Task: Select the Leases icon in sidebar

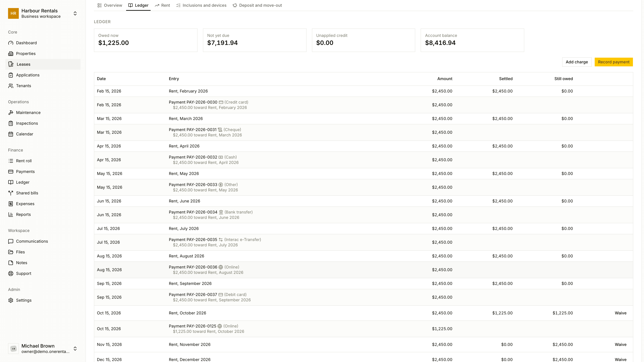Action: [x=11, y=65]
